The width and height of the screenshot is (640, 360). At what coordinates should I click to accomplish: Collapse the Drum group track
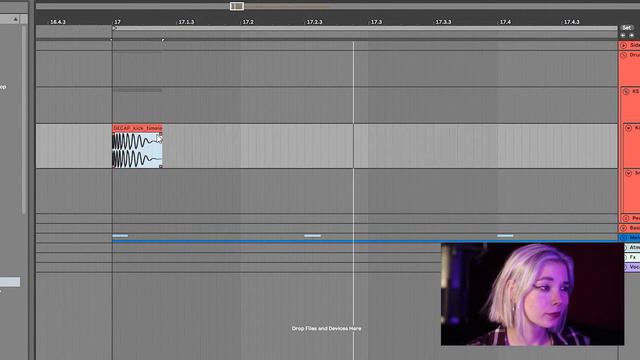623,55
